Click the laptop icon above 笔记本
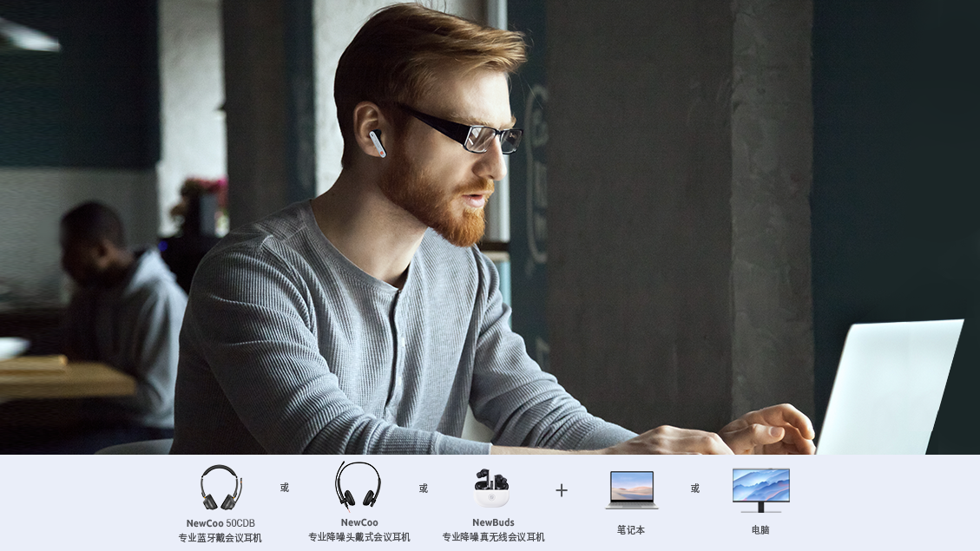The image size is (980, 551). coord(631,490)
